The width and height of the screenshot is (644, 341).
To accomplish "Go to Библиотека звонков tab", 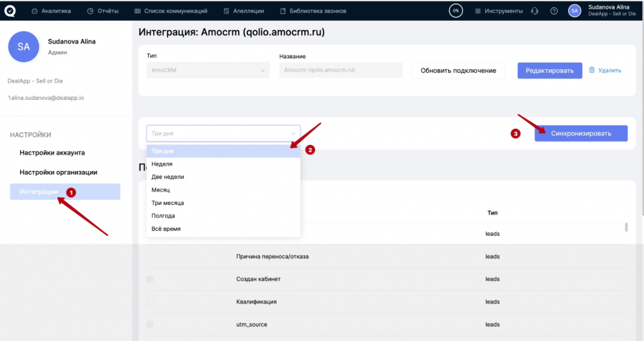I will (x=313, y=11).
